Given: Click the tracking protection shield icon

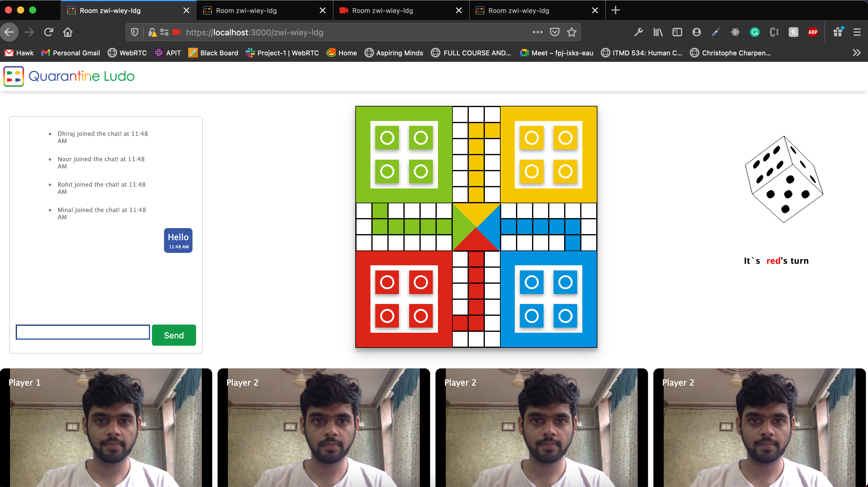Looking at the screenshot, I should pos(134,32).
